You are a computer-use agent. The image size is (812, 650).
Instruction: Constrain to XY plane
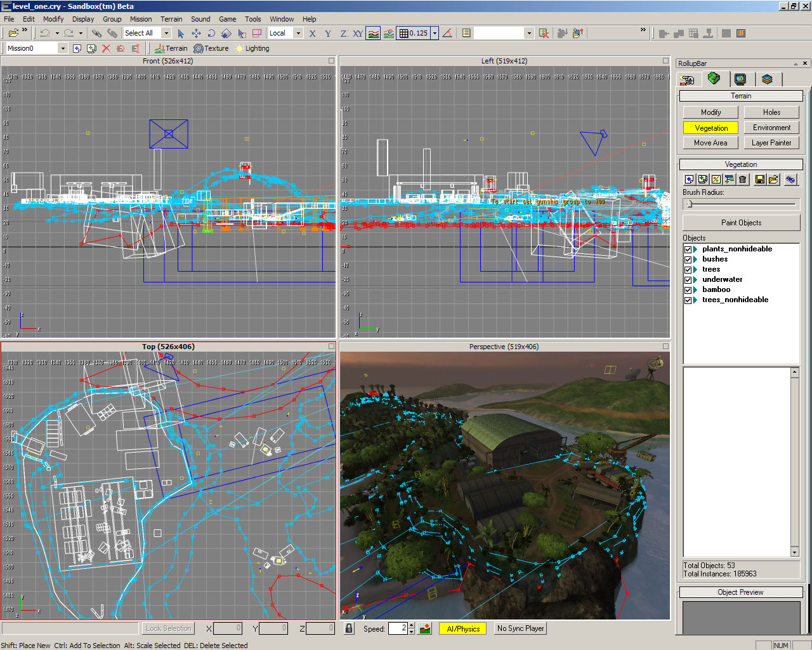pos(358,33)
